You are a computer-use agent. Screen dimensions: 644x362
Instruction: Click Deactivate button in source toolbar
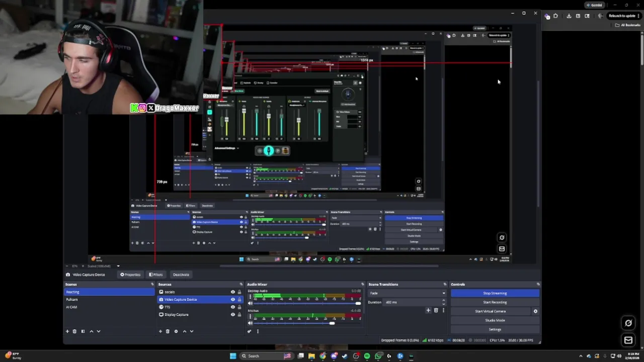point(181,275)
